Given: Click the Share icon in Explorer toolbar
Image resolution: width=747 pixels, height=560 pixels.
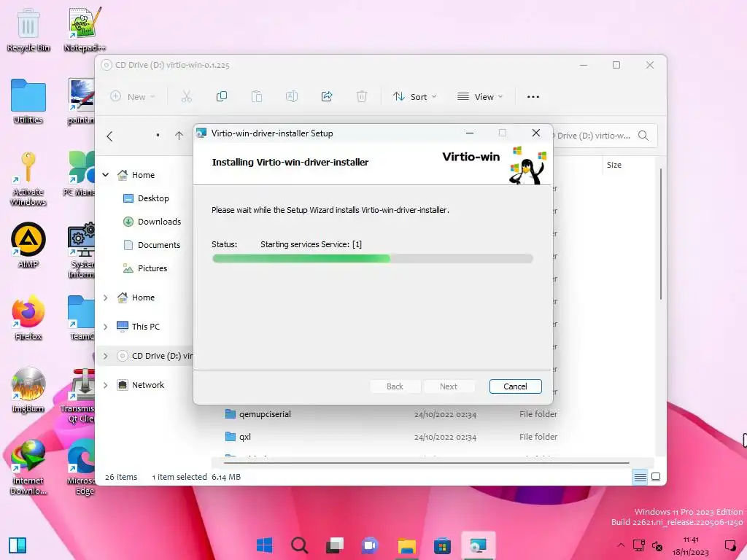Looking at the screenshot, I should click(x=327, y=97).
